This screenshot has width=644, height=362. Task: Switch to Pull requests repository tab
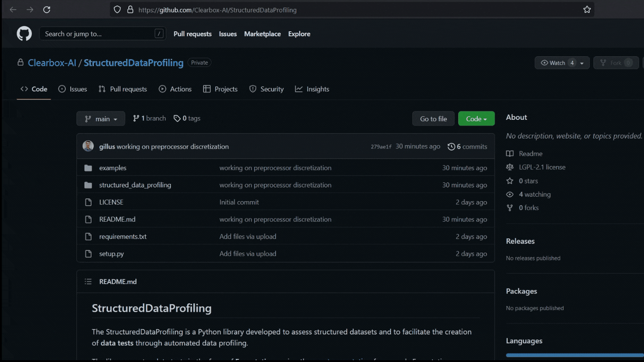click(123, 89)
